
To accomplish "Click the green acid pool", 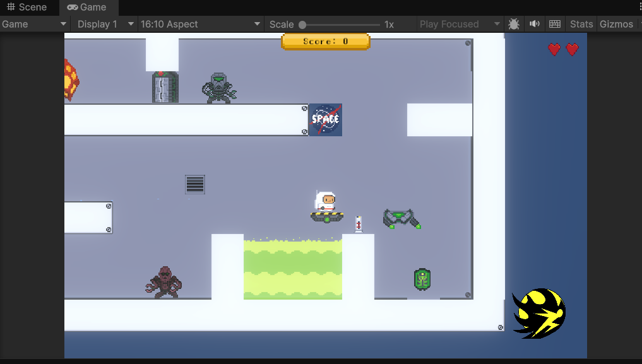I will coord(293,269).
